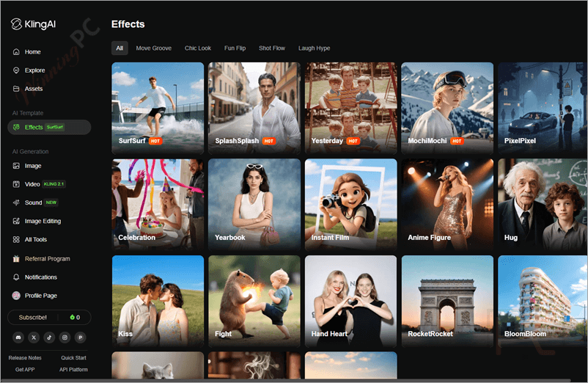Switch to Fun Flip tab
This screenshot has height=383, width=588.
pyautogui.click(x=235, y=48)
